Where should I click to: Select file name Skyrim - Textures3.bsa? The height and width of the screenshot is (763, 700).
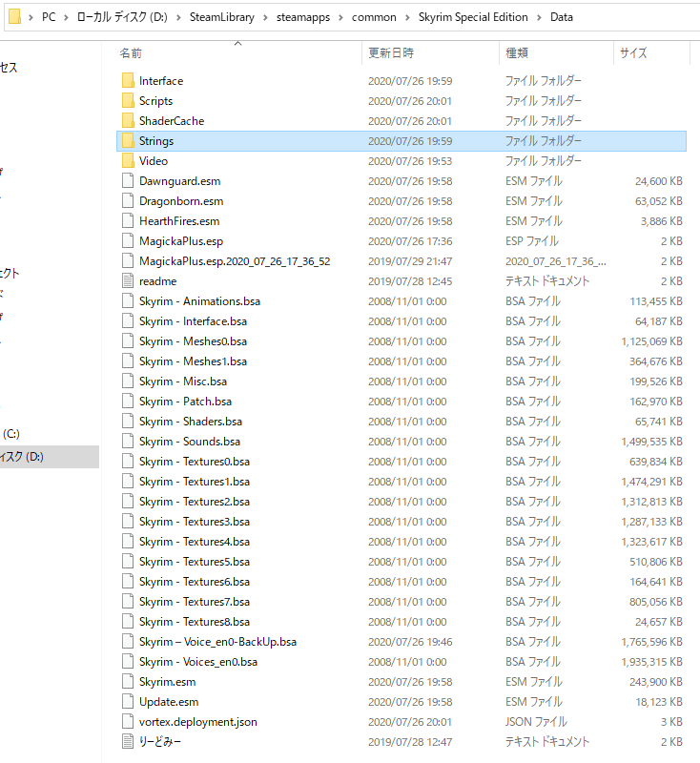click(x=195, y=522)
